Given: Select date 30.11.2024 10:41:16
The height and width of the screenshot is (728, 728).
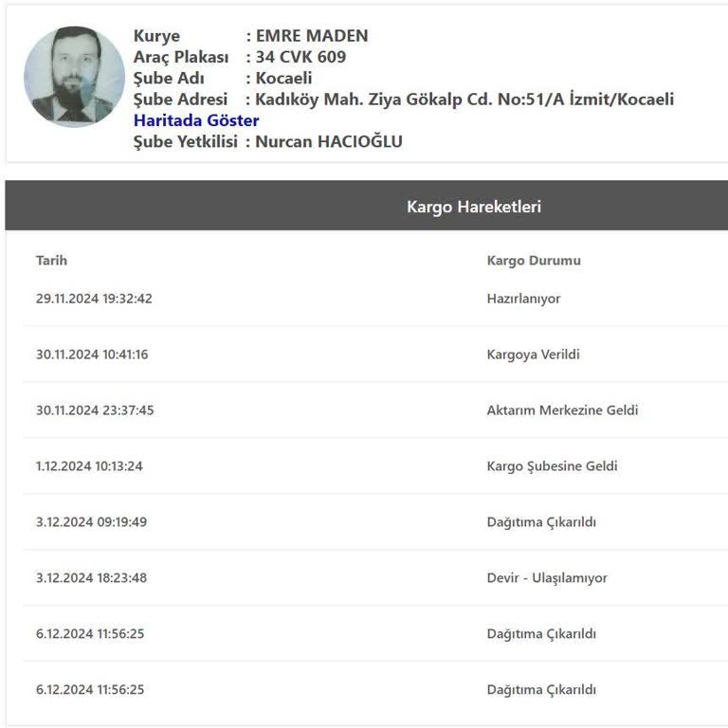Looking at the screenshot, I should click(92, 355).
